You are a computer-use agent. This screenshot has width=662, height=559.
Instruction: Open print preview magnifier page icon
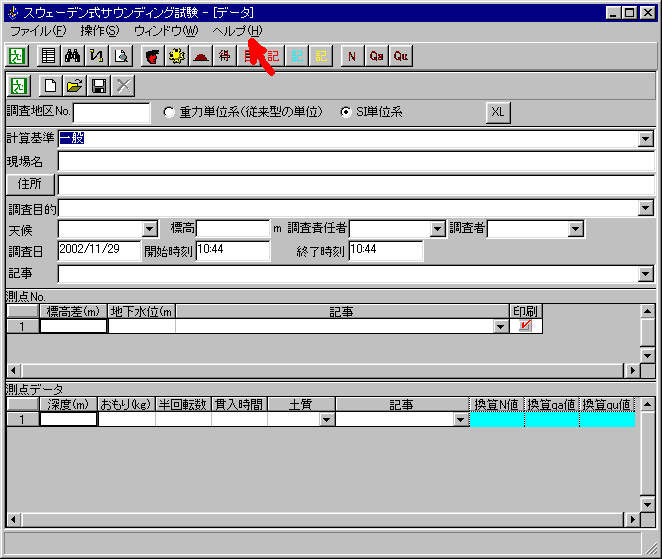[x=121, y=56]
